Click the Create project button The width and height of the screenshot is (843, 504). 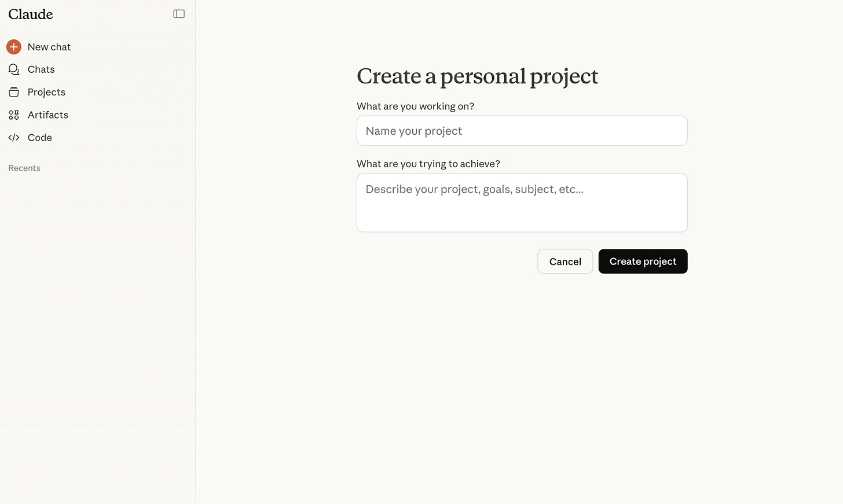pyautogui.click(x=643, y=262)
